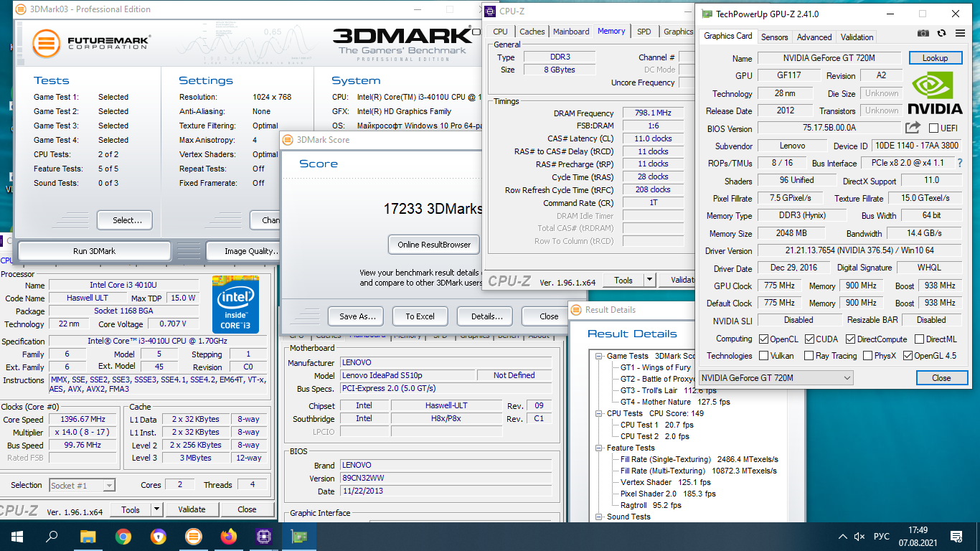Click the 3DMark03 title bar icon
Screen dimensions: 980x551
coord(21,9)
